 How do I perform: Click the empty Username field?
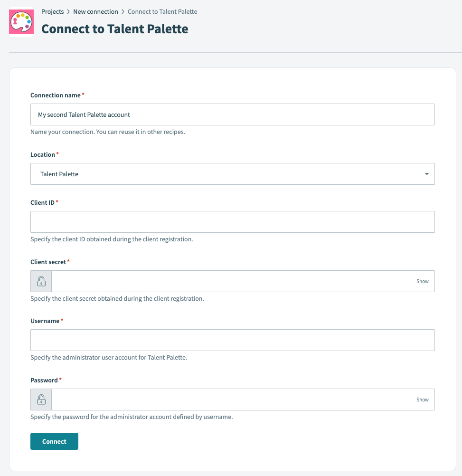pos(233,340)
